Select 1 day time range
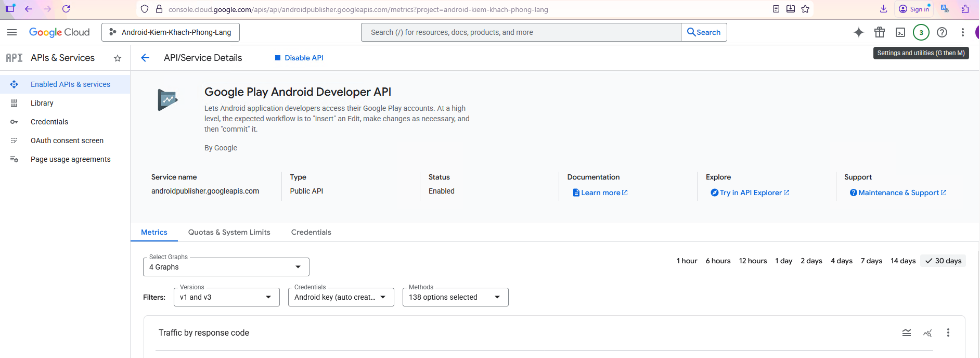 (783, 261)
